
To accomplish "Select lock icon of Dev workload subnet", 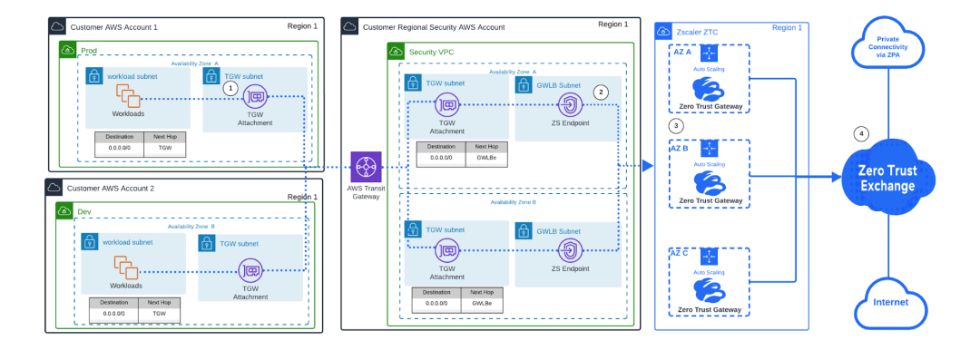I will pos(91,242).
